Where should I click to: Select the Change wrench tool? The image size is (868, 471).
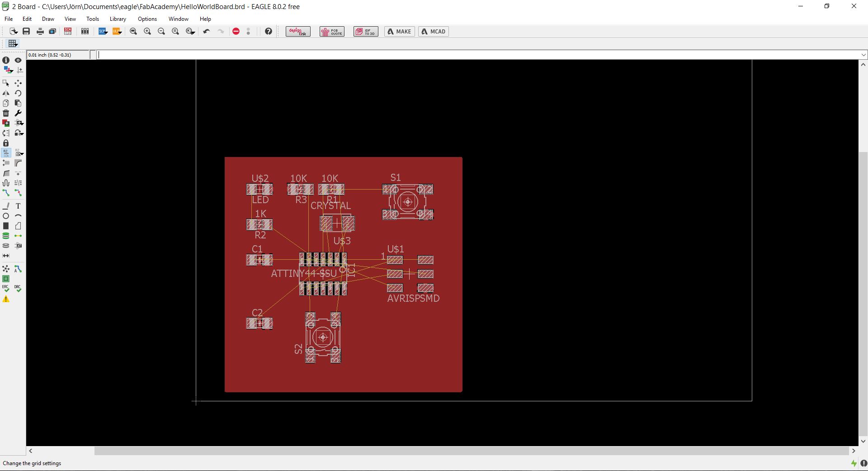(x=18, y=113)
